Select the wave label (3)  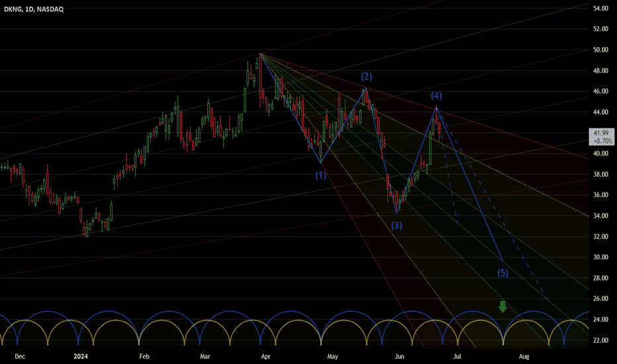[397, 226]
